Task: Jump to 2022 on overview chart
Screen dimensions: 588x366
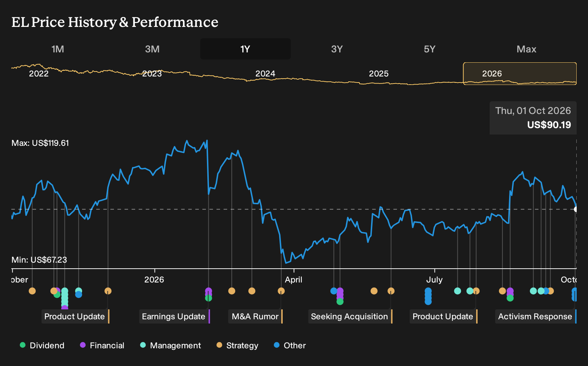Action: 39,74
